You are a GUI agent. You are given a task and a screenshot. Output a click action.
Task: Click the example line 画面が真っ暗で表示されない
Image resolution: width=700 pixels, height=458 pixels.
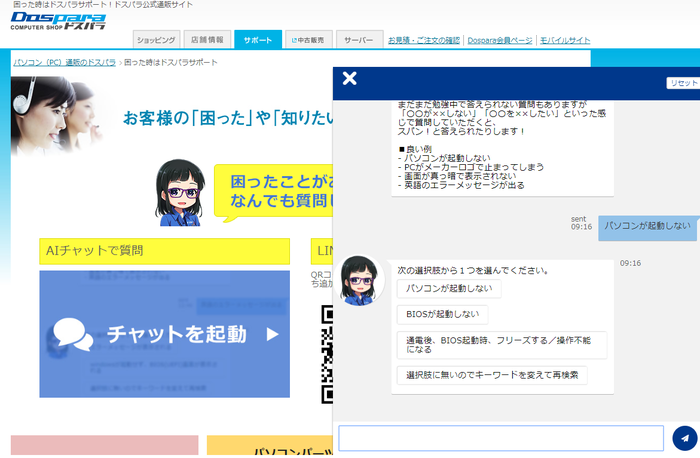(457, 176)
